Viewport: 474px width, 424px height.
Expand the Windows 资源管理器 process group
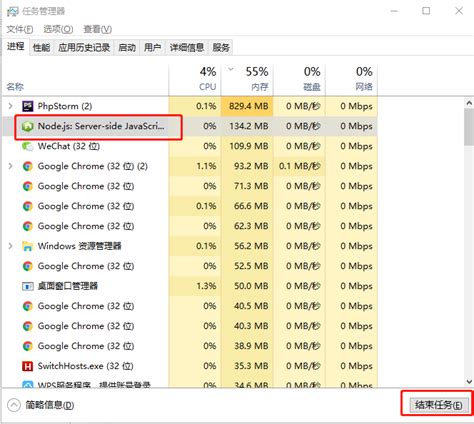(10, 246)
